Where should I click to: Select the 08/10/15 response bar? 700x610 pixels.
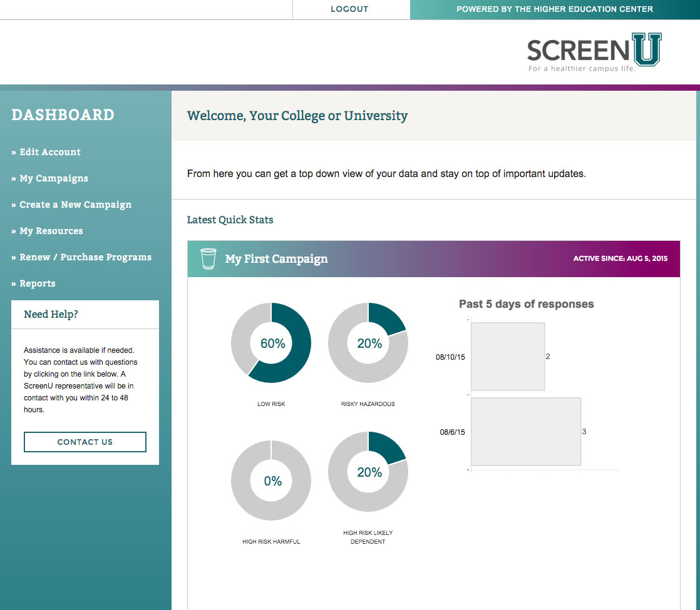click(508, 357)
